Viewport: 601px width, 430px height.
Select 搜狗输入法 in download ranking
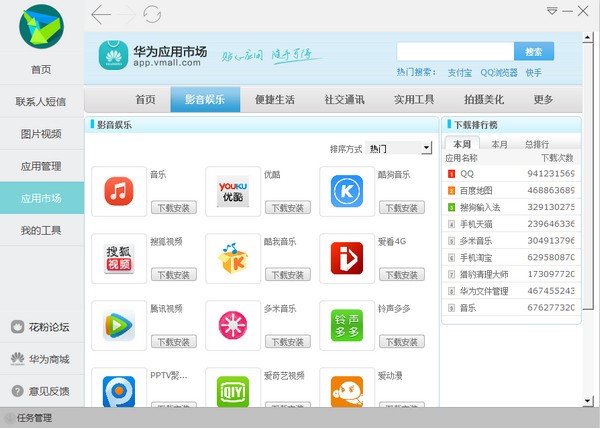(511, 207)
